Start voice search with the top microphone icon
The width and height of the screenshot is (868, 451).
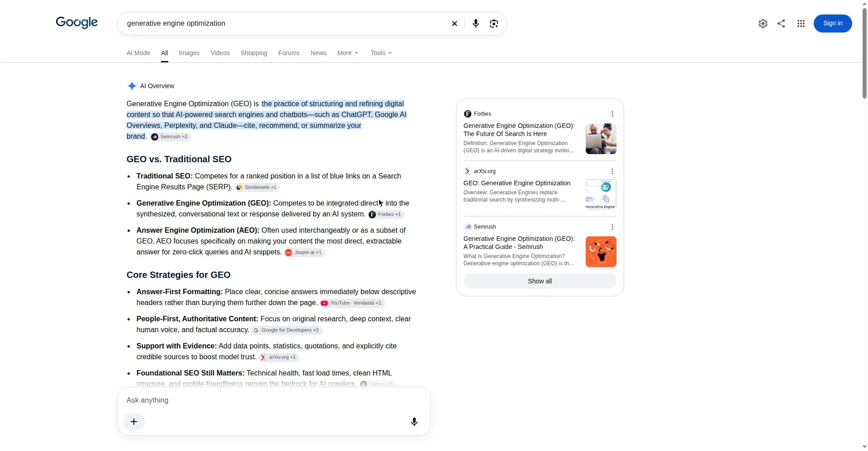tap(475, 23)
